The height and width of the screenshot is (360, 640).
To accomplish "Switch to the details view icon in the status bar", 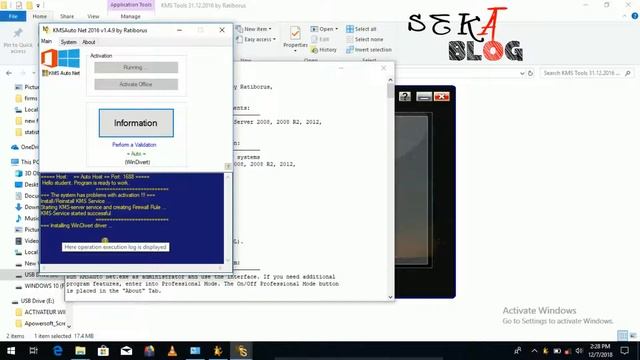I will point(622,336).
